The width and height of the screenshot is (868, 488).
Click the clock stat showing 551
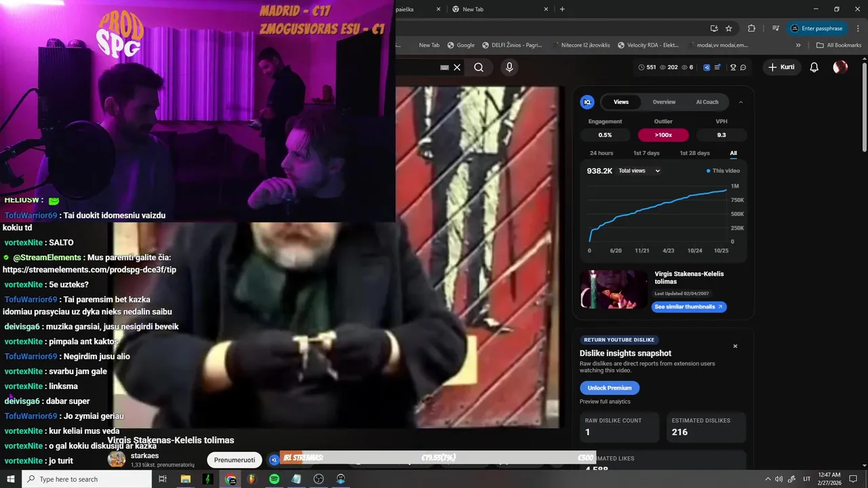(648, 67)
